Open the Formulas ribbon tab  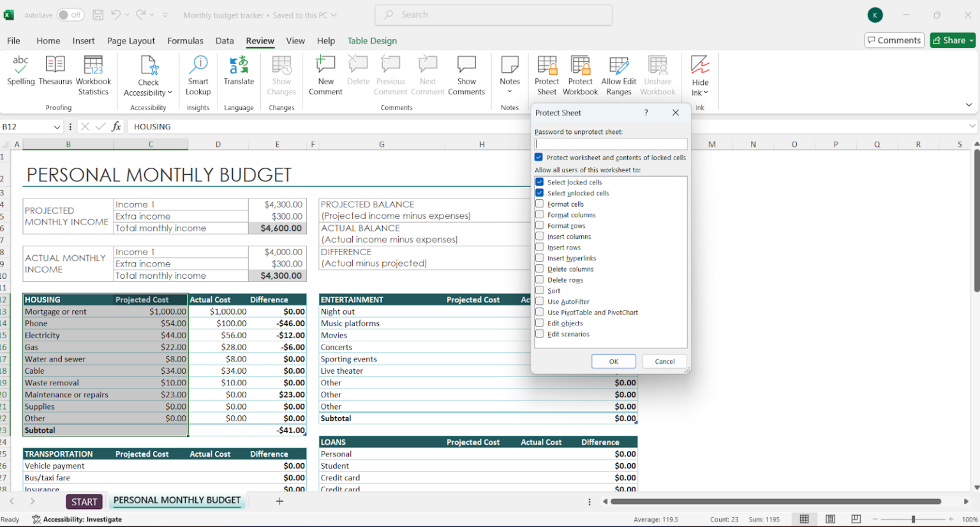[185, 40]
